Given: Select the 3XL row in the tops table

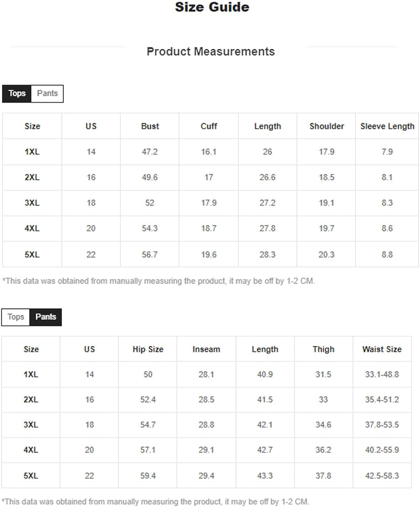Looking at the screenshot, I should click(210, 203).
